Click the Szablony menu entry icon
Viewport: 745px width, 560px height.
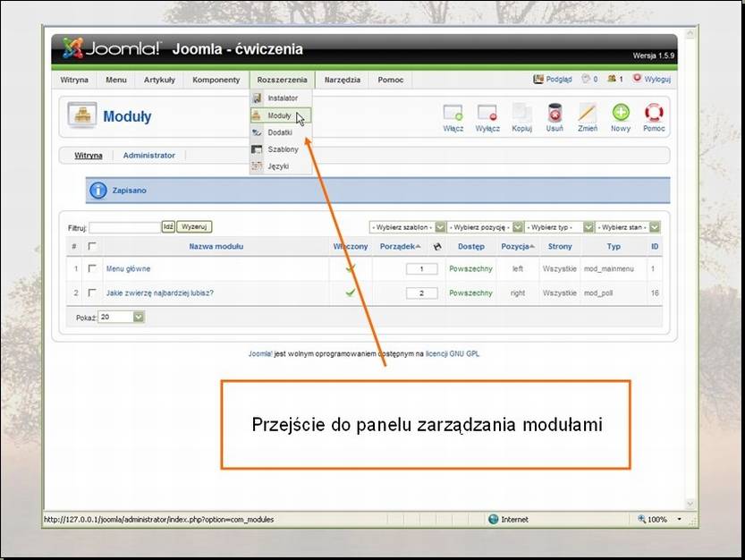pos(257,149)
